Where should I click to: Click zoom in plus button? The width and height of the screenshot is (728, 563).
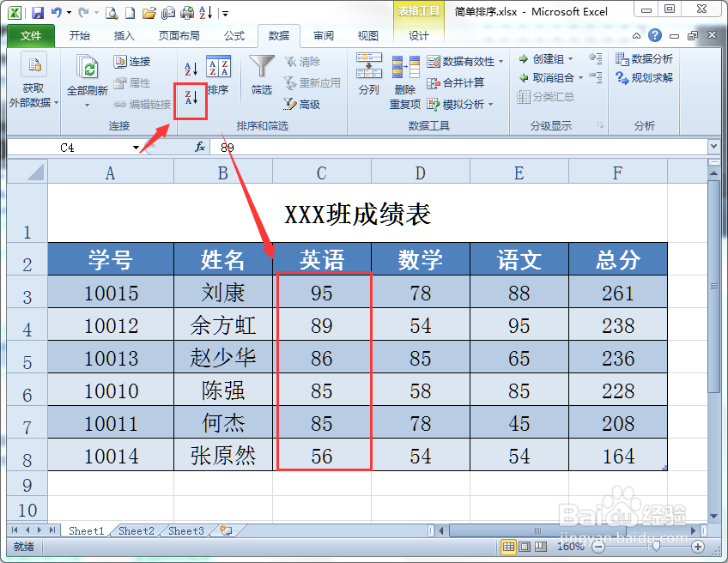pyautogui.click(x=697, y=547)
